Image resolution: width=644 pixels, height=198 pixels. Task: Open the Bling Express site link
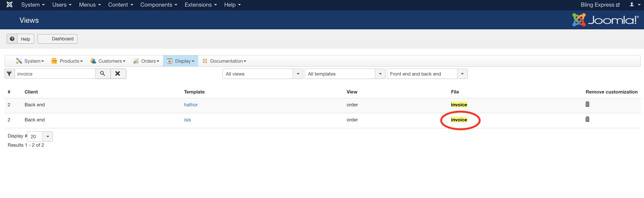[600, 5]
